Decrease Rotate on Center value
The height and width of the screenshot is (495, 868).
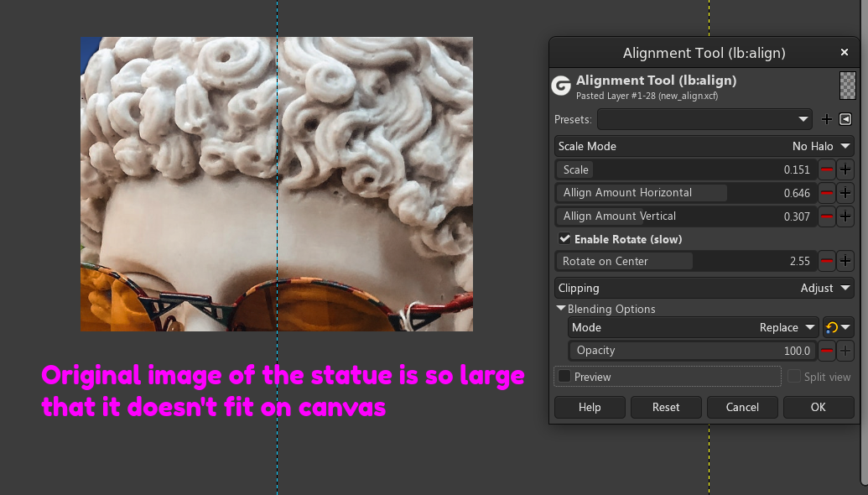tap(826, 261)
